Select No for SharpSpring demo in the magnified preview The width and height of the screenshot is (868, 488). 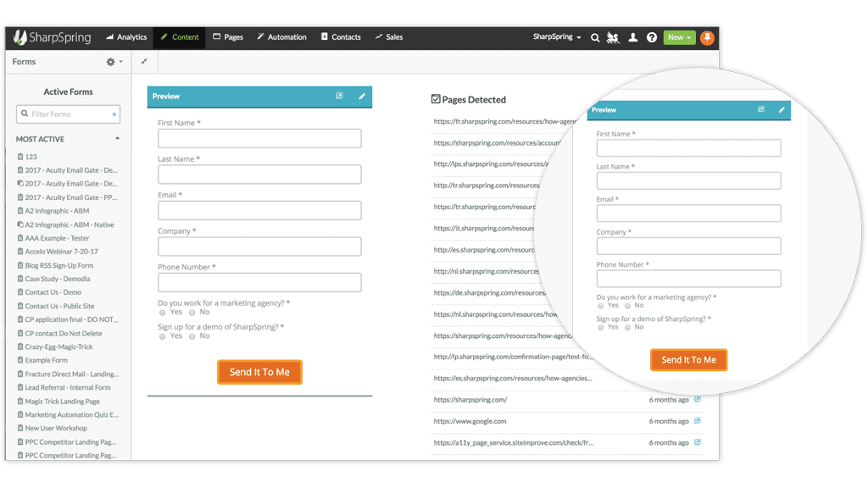point(627,328)
